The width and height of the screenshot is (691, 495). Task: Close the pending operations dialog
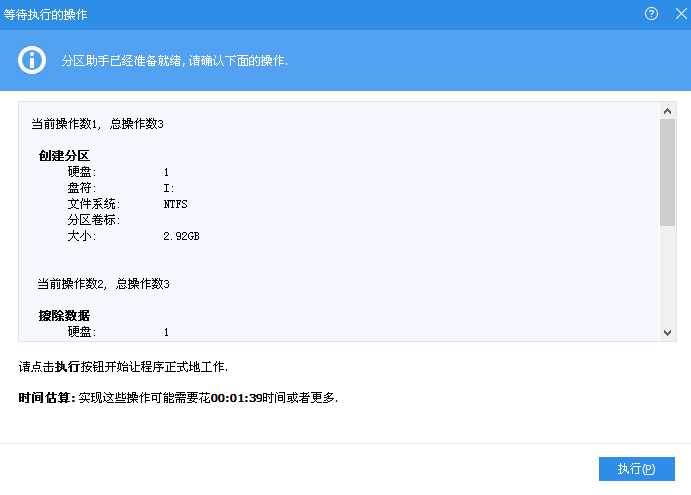(x=681, y=14)
